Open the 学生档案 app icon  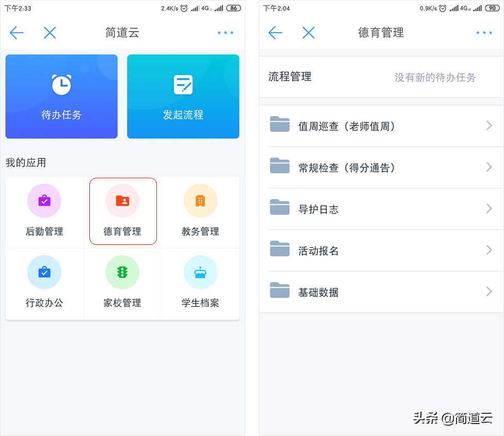pos(200,272)
